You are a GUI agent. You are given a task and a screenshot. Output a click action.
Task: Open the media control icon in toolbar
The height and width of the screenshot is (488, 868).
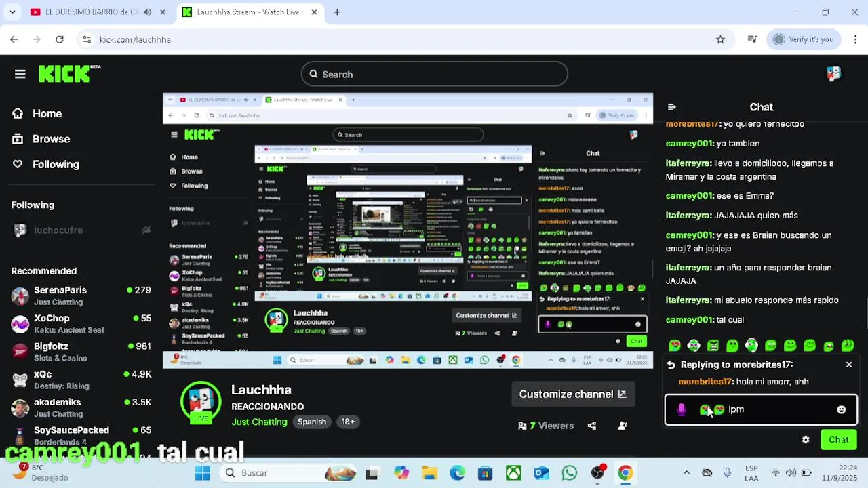coord(752,39)
